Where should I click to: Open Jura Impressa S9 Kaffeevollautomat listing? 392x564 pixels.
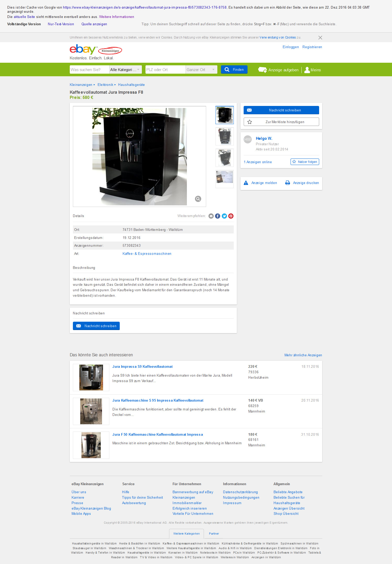coord(143,367)
